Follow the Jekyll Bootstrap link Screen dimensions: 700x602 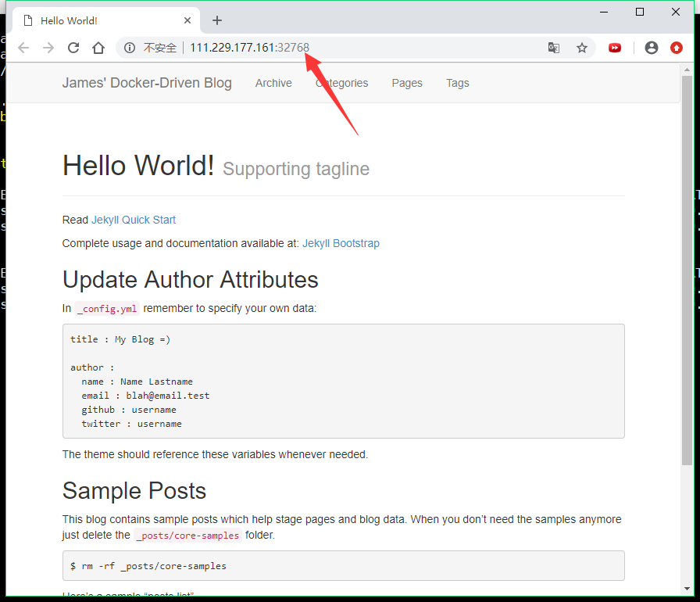coord(341,243)
